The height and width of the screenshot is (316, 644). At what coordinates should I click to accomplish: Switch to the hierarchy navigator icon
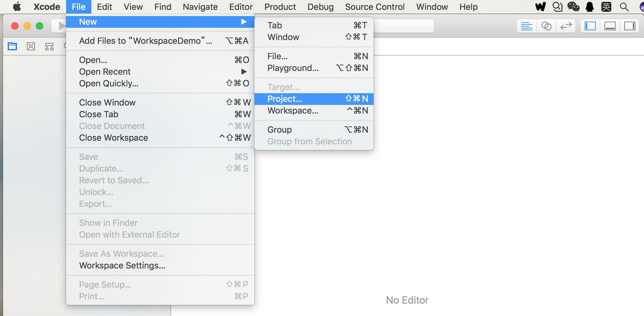(x=49, y=47)
